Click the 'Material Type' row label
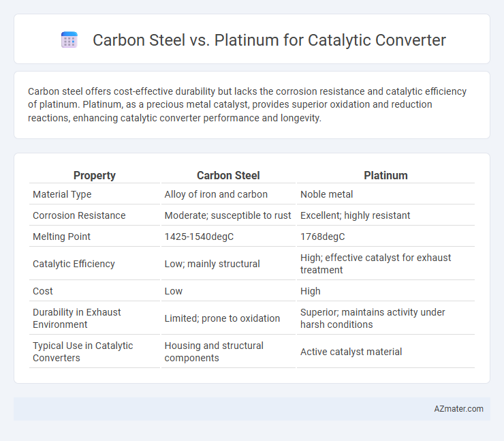 (x=62, y=194)
